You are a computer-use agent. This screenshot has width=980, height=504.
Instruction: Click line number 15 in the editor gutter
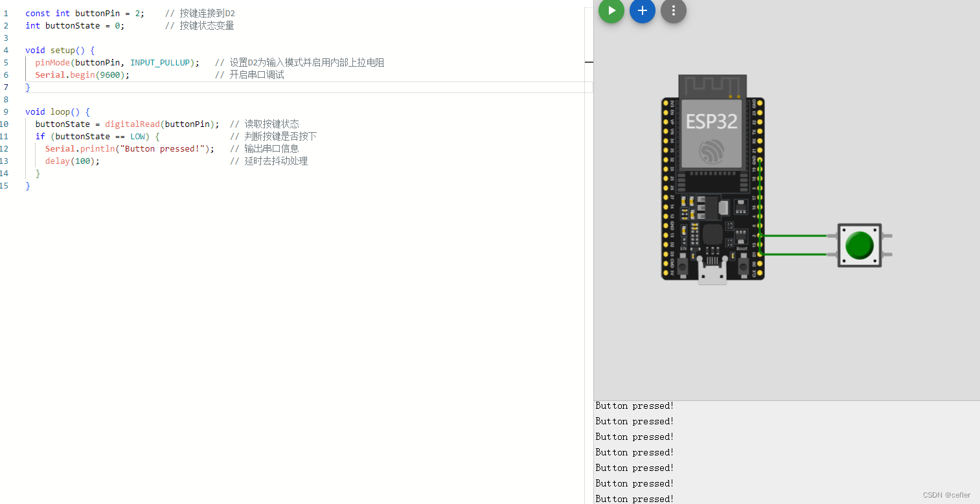pos(4,185)
